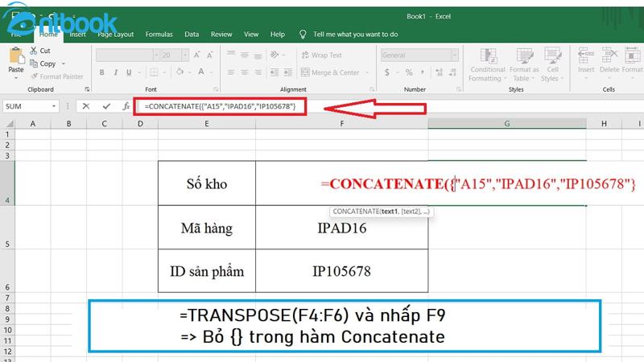Open Clipboard pane dialog launcher
The height and width of the screenshot is (362, 644).
87,89
